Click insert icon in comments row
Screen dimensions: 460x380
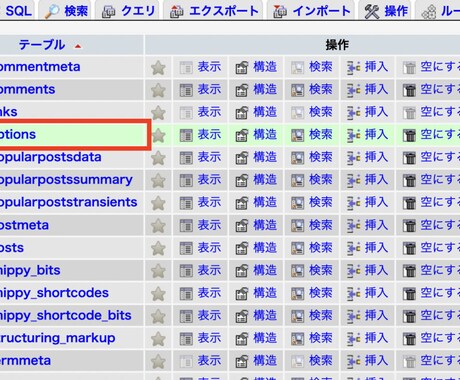pos(353,90)
